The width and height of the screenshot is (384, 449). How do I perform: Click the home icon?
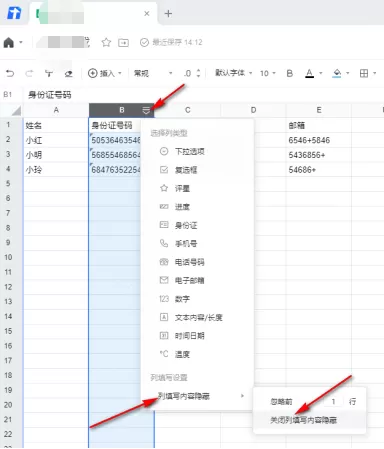point(9,42)
